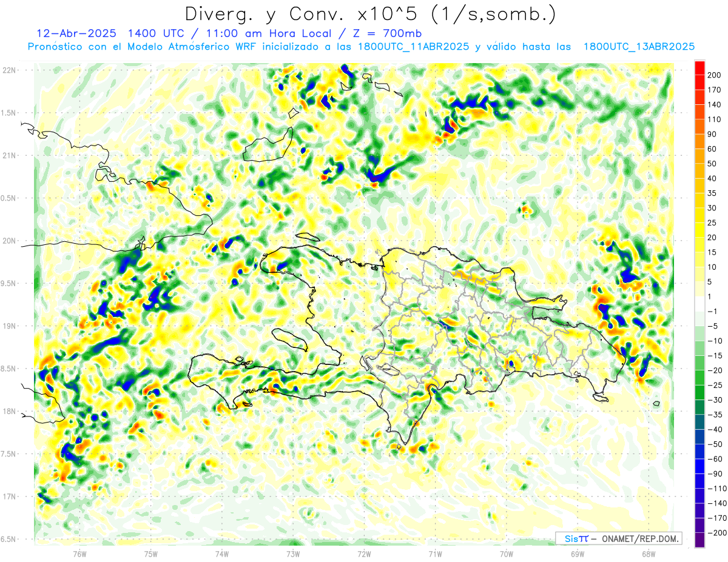This screenshot has height=562, width=728.
Task: Click the colorbar value "-60"
Action: pyautogui.click(x=716, y=459)
